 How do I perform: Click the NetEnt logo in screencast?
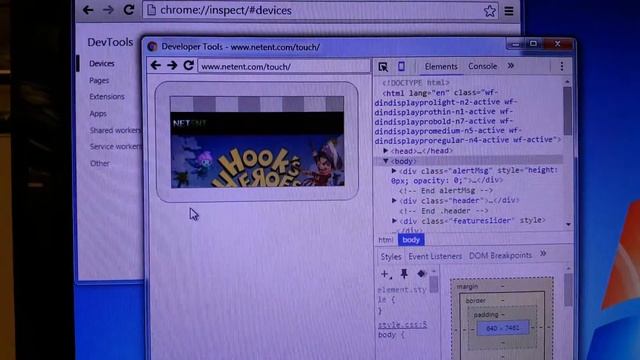190,123
